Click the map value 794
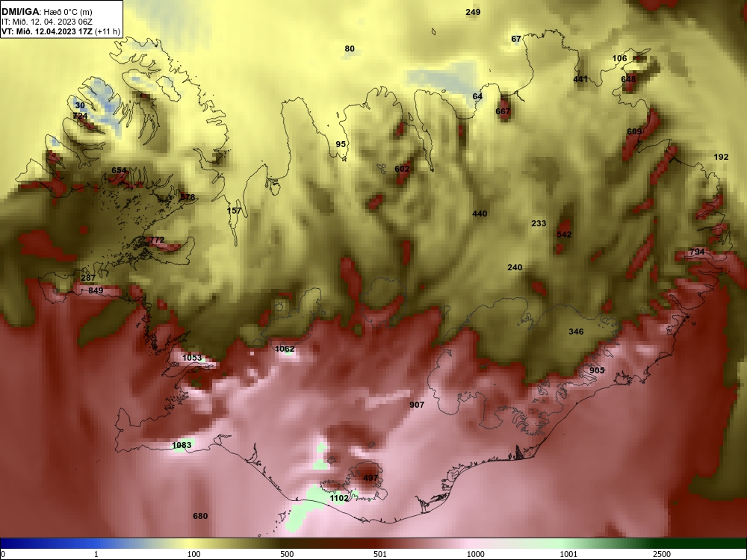This screenshot has width=747, height=560. point(697,252)
